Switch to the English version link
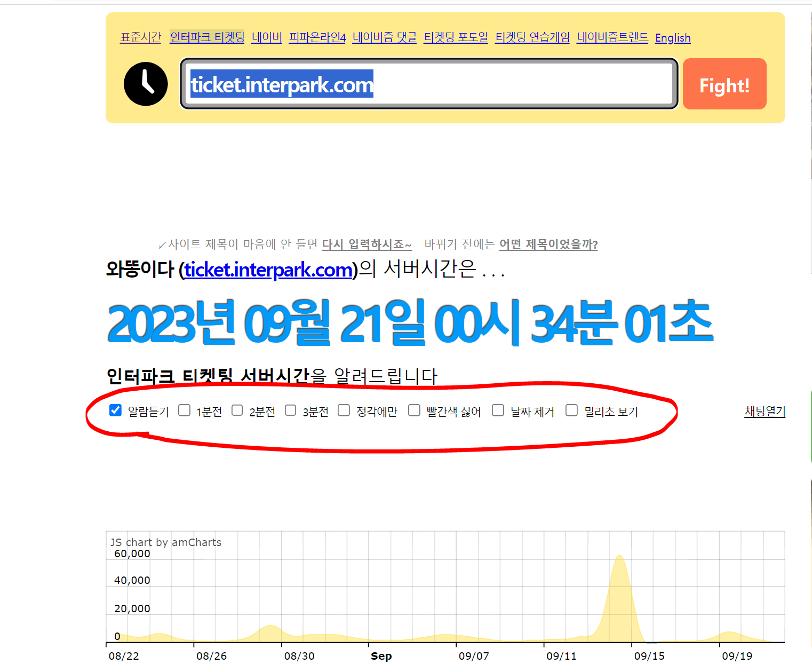This screenshot has width=812, height=664. tap(673, 38)
